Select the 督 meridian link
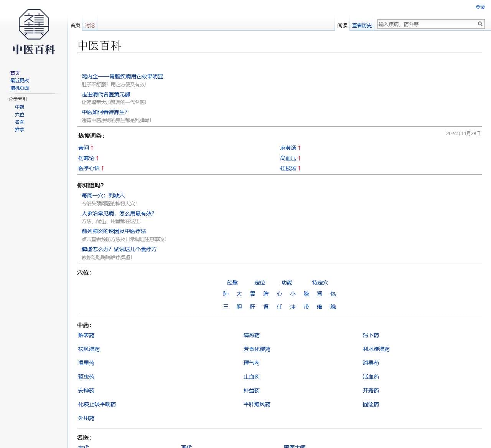Viewport: 491px width, 448px height. click(x=266, y=307)
